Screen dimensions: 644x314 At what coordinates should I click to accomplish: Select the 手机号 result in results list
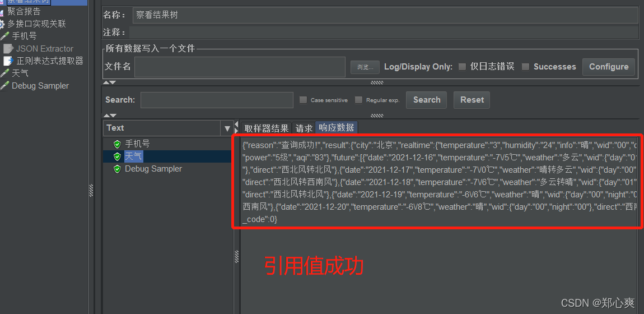point(137,144)
